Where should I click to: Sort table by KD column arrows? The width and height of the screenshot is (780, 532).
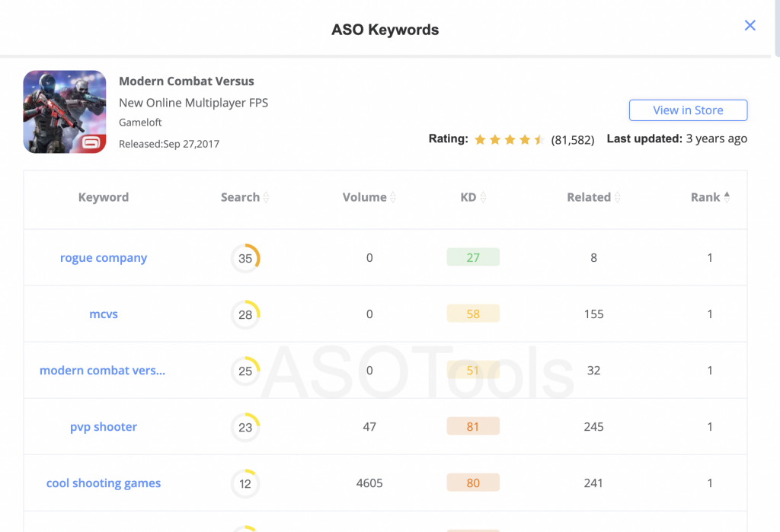point(483,197)
